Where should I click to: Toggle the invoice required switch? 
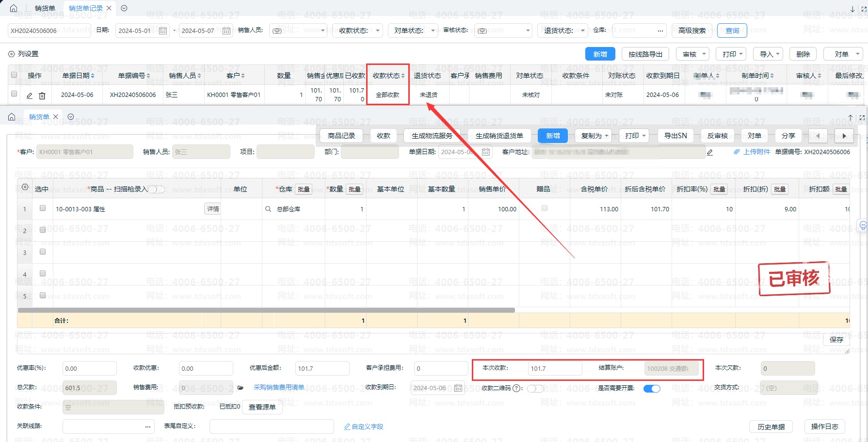pos(652,388)
